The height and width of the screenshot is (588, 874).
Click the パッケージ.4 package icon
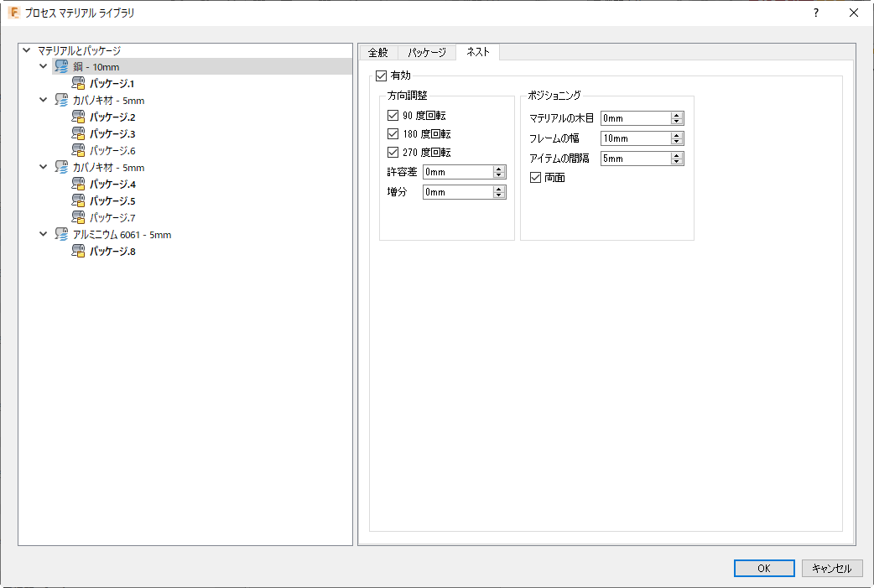coord(78,184)
